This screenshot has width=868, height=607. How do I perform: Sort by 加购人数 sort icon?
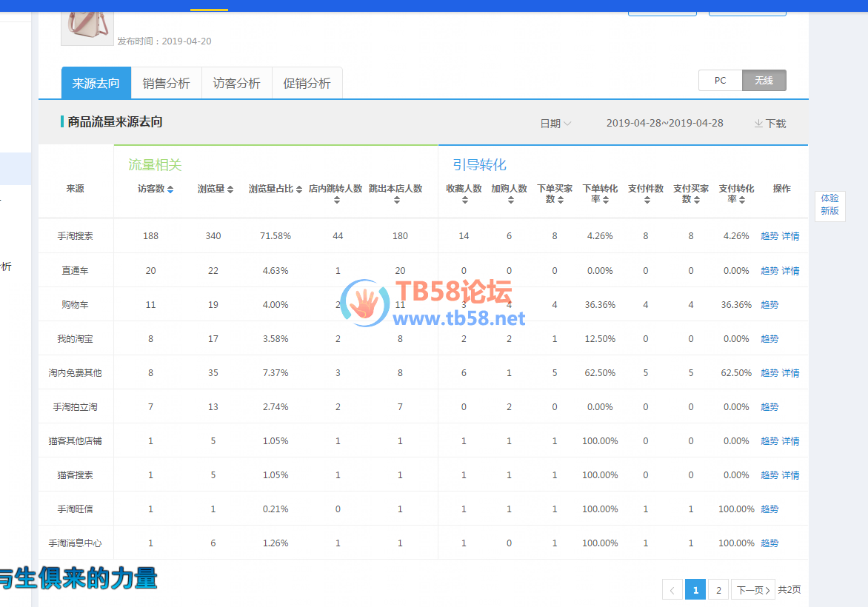pos(510,200)
